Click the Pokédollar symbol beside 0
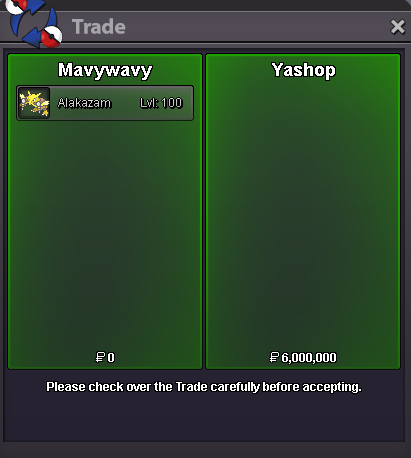Viewport: 411px width, 458px height. tap(100, 357)
